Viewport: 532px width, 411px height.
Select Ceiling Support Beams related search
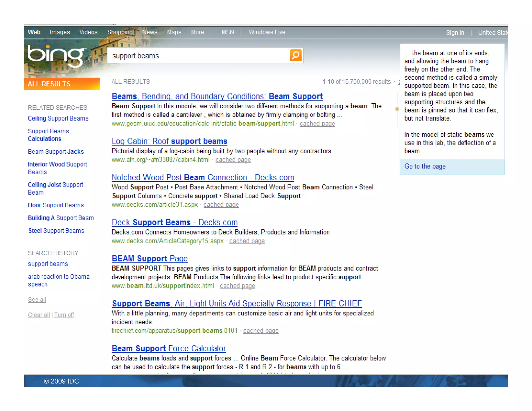click(x=58, y=118)
